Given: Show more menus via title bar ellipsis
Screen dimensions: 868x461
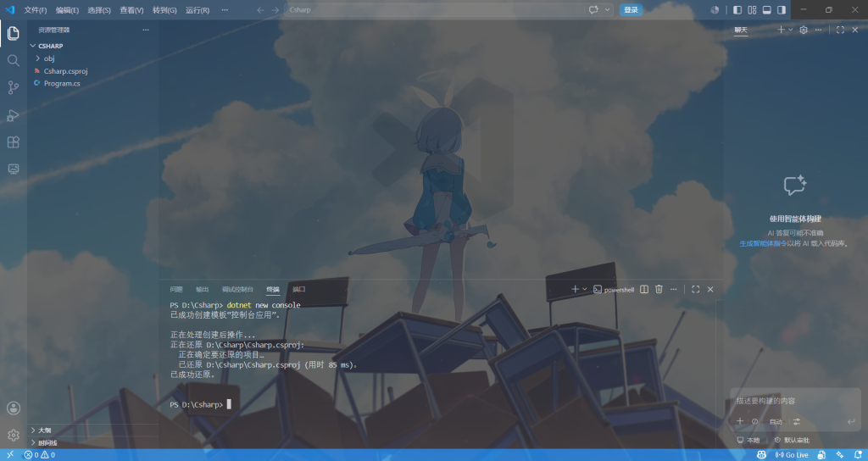Looking at the screenshot, I should (x=224, y=10).
